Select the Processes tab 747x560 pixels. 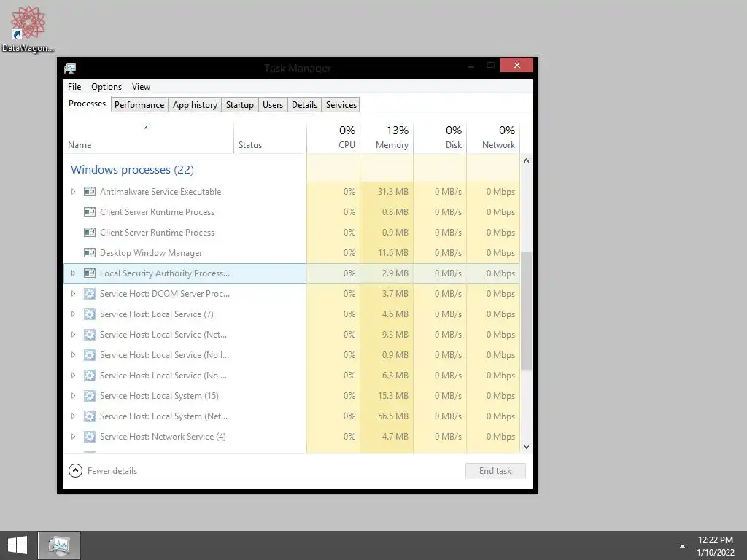tap(88, 104)
